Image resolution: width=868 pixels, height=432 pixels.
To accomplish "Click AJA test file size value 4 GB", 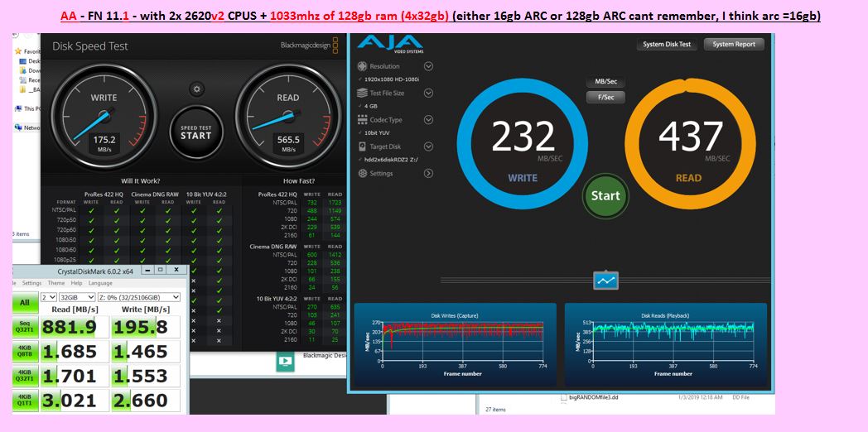I will click(x=371, y=106).
